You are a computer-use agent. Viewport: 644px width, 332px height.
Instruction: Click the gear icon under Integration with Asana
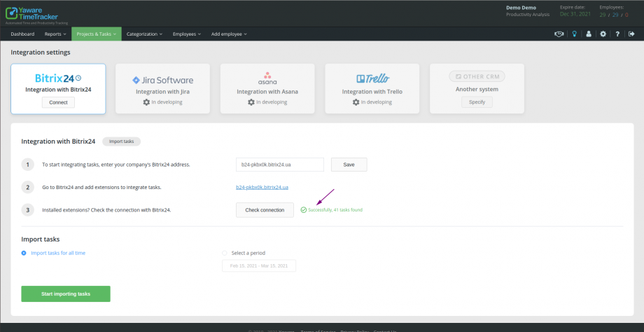[x=251, y=102]
